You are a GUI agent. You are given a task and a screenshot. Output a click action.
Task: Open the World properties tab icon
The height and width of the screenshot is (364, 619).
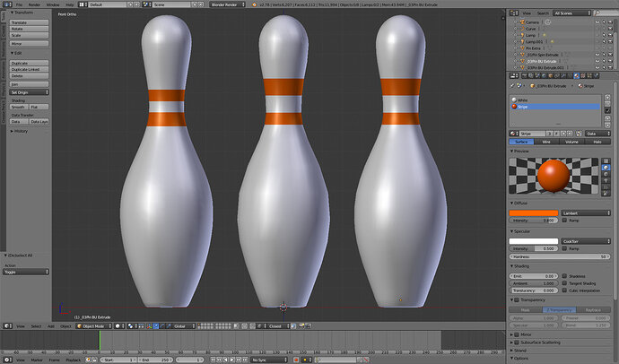click(x=544, y=75)
